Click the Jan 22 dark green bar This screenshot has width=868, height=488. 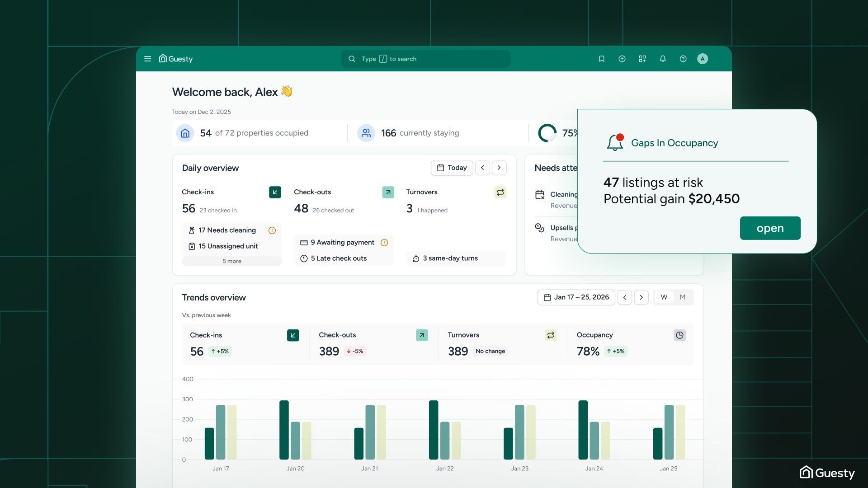pos(433,429)
